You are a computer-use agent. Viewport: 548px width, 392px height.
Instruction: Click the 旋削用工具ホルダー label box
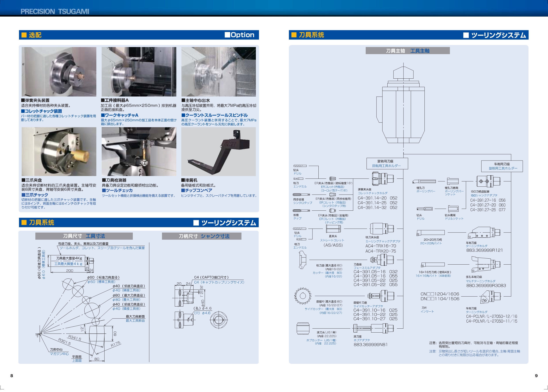[x=502, y=166]
